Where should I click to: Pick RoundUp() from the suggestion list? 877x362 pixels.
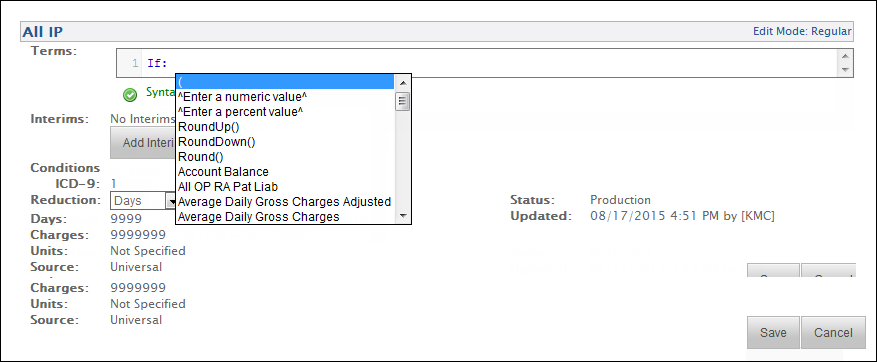point(285,127)
